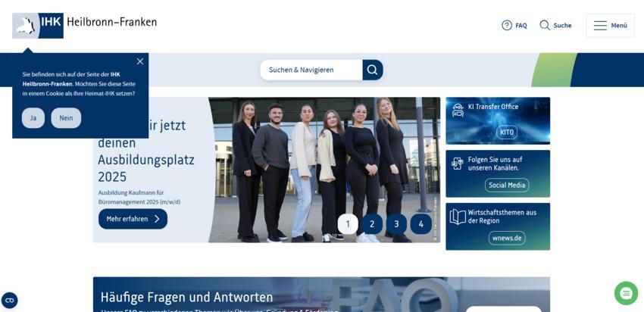
Task: Click Ausbildung Kaufmann für Büromanagement subtitle
Action: tap(139, 197)
